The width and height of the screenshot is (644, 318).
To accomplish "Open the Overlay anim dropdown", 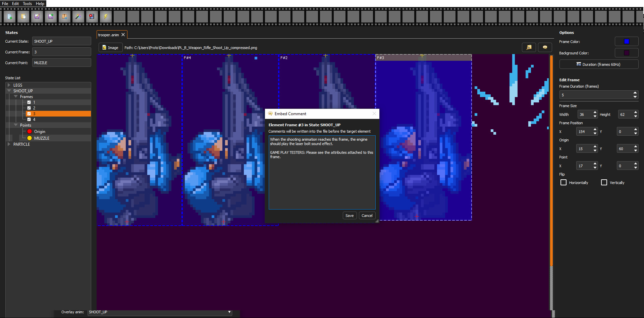I will pos(229,312).
